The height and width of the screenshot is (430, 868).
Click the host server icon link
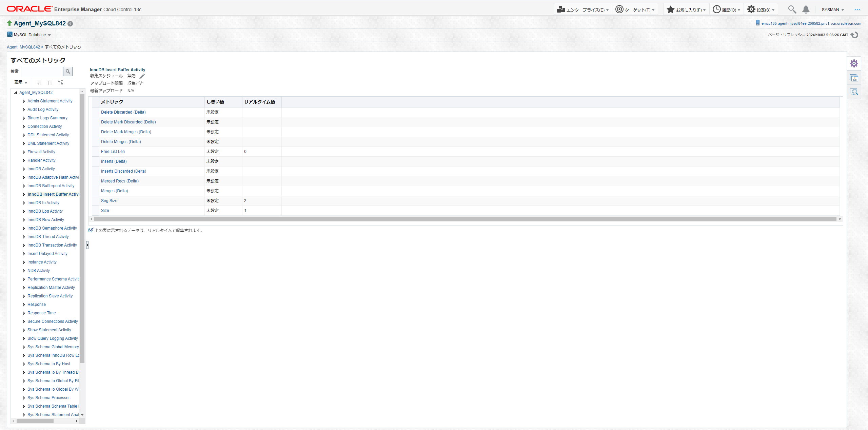pos(757,23)
